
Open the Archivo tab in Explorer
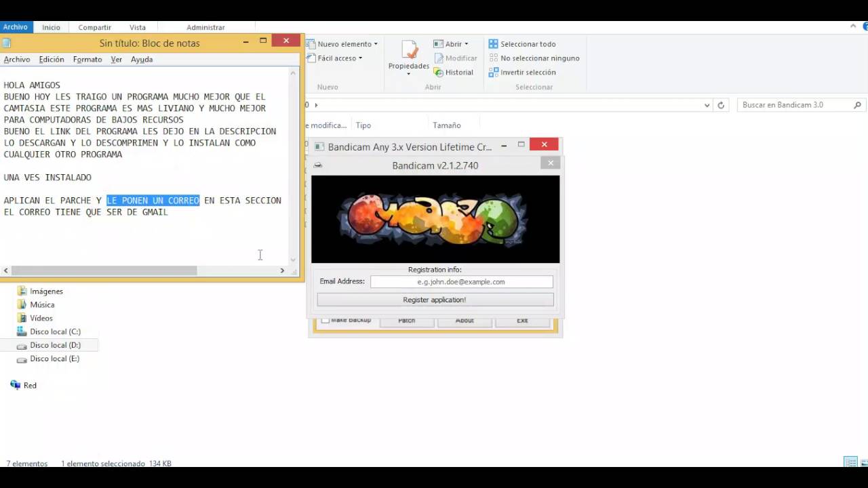[15, 27]
